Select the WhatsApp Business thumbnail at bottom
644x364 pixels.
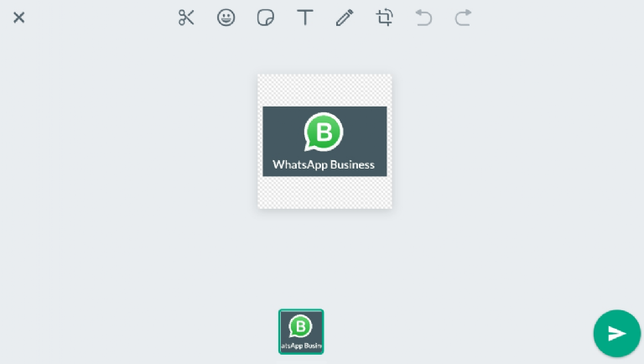[x=301, y=331]
